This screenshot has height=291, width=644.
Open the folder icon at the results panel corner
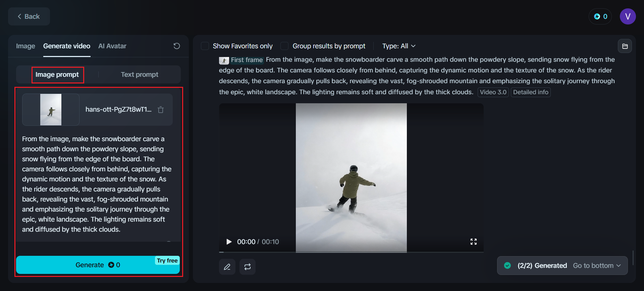click(625, 46)
